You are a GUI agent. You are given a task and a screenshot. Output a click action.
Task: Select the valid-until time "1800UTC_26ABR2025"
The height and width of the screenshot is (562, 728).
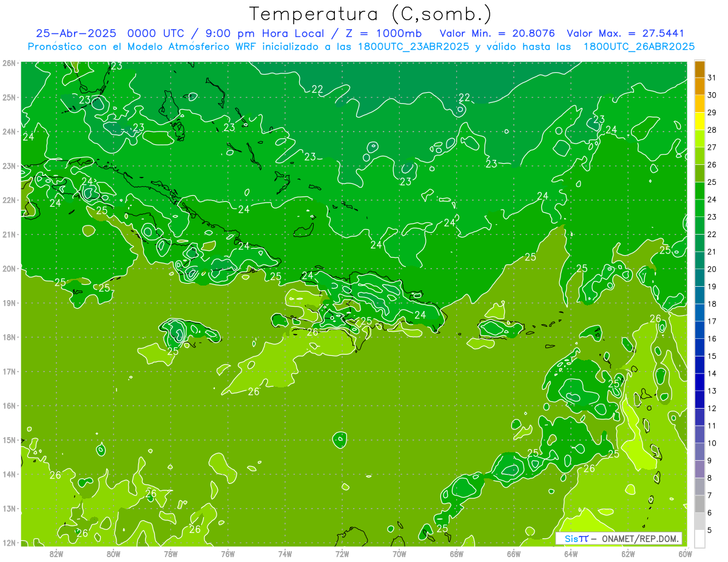(639, 46)
